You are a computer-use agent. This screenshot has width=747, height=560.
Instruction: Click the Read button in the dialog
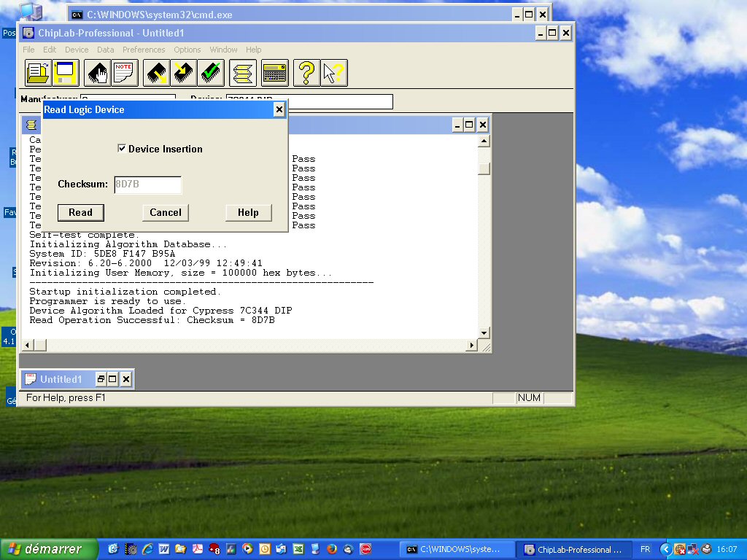tap(80, 212)
